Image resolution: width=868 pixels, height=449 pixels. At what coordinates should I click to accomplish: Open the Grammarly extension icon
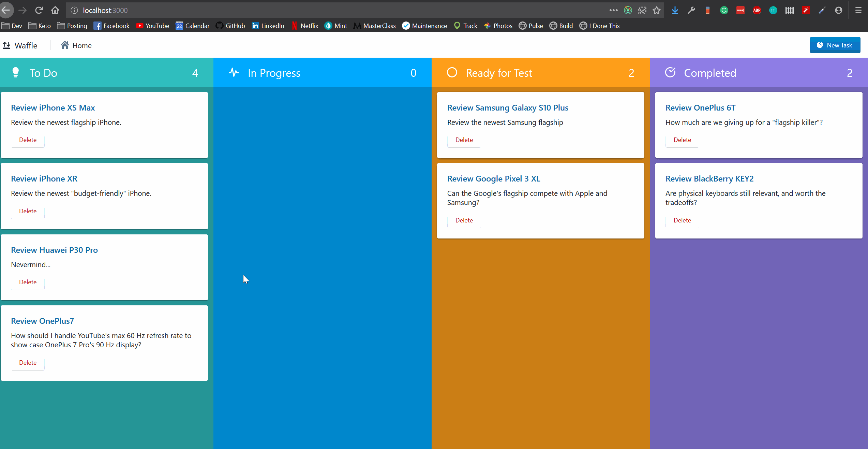pos(724,10)
